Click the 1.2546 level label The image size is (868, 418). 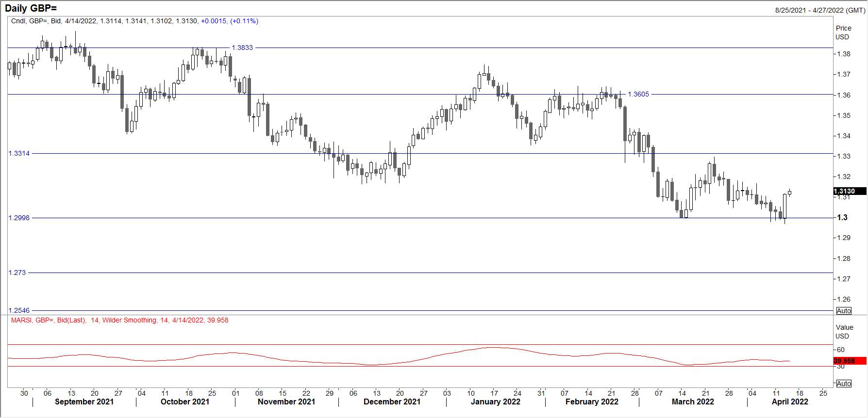point(19,310)
